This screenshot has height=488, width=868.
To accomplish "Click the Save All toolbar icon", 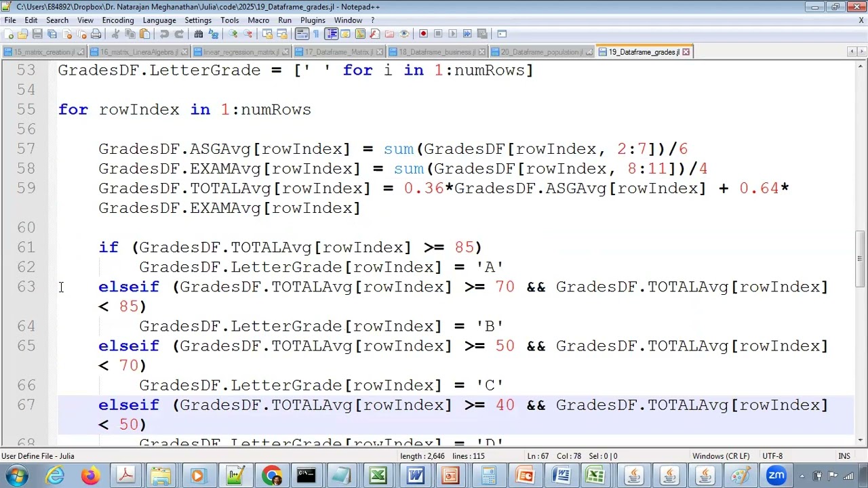I will [52, 34].
